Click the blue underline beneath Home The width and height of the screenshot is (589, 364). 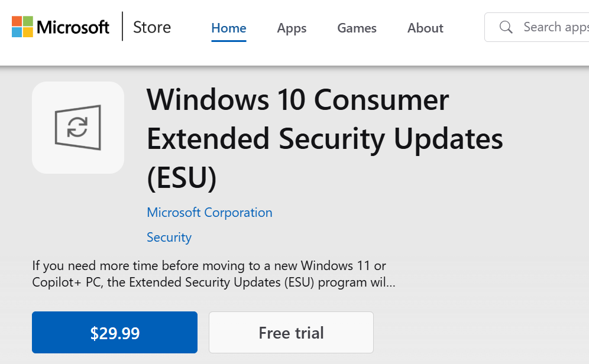(229, 41)
